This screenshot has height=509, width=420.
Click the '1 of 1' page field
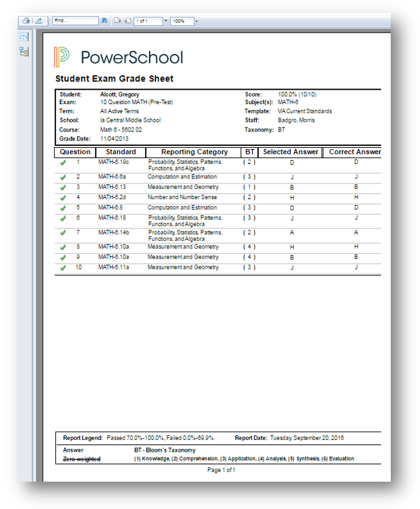click(x=148, y=21)
